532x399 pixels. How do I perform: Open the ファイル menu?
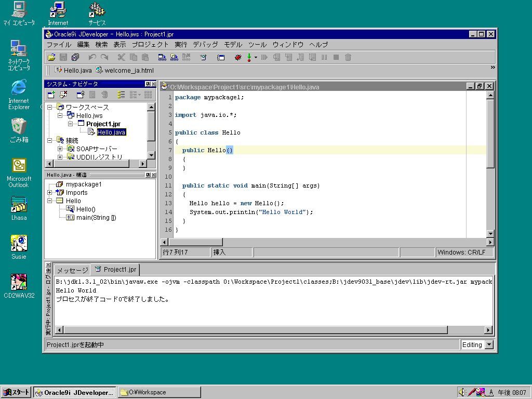pos(59,45)
